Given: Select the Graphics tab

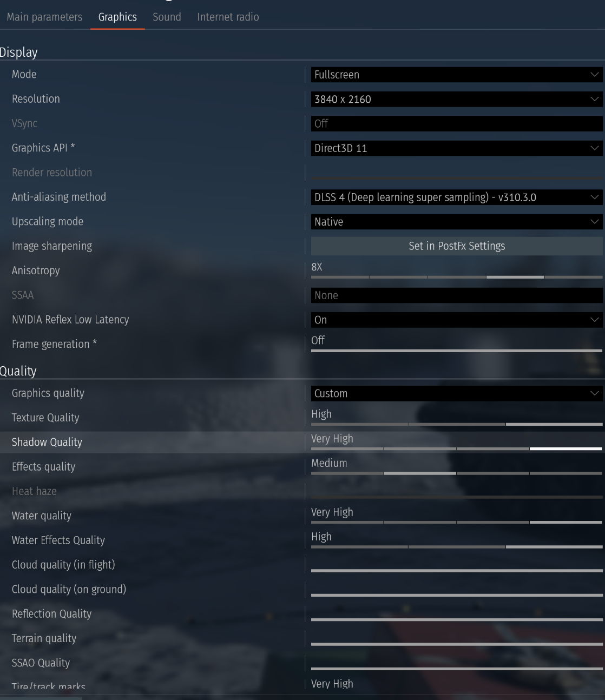Looking at the screenshot, I should [117, 17].
